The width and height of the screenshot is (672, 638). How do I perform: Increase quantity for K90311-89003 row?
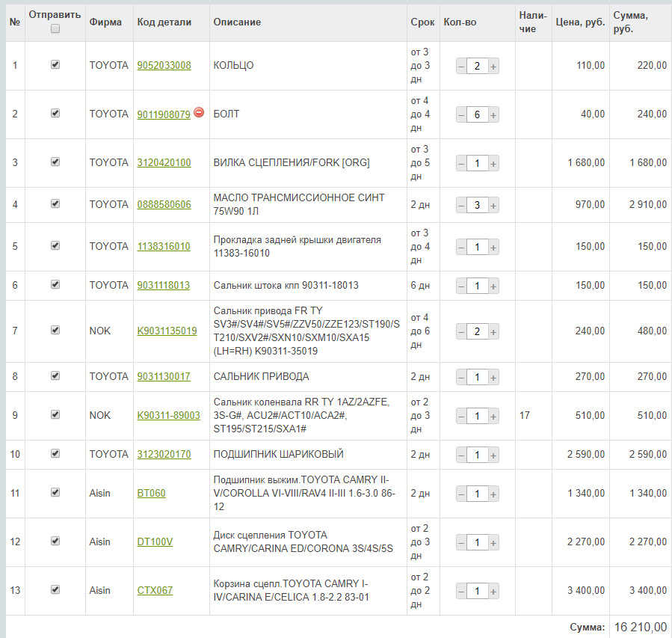pyautogui.click(x=493, y=417)
